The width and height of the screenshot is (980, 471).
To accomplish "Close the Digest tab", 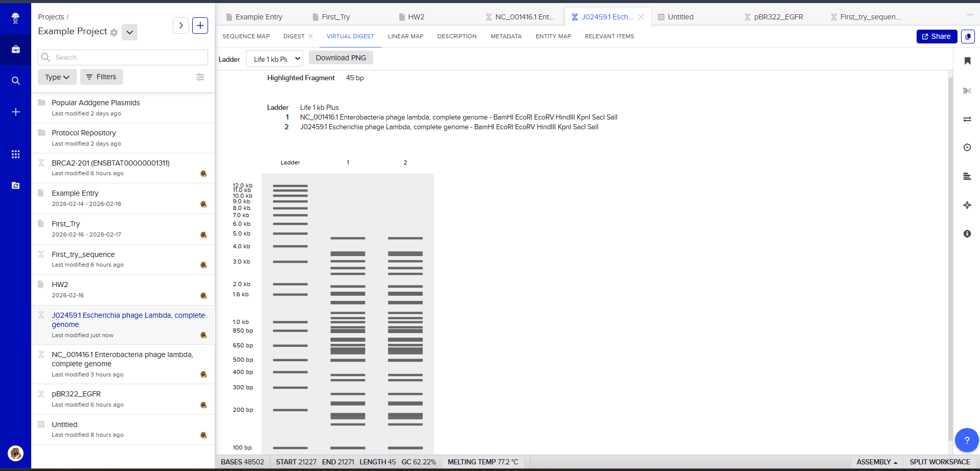I will coord(310,36).
